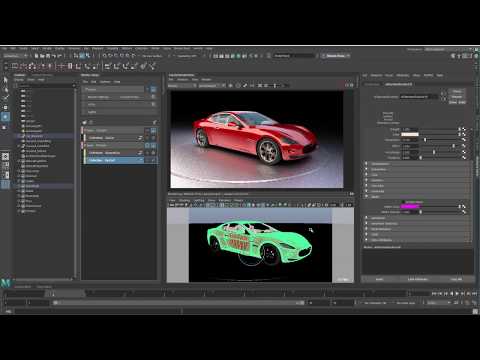Expand the Extra Attributes section
The width and height of the screenshot is (480, 360).
tap(418, 240)
